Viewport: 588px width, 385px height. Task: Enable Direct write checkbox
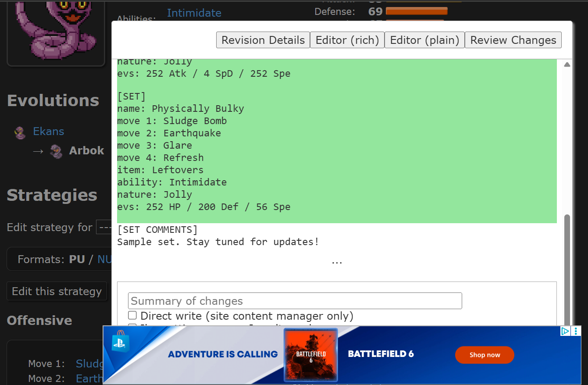click(x=132, y=316)
